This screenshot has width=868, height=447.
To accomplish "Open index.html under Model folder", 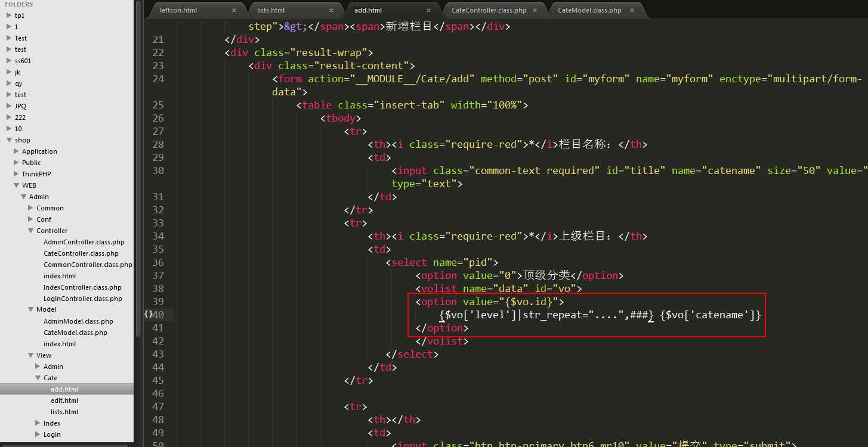I will coord(60,344).
